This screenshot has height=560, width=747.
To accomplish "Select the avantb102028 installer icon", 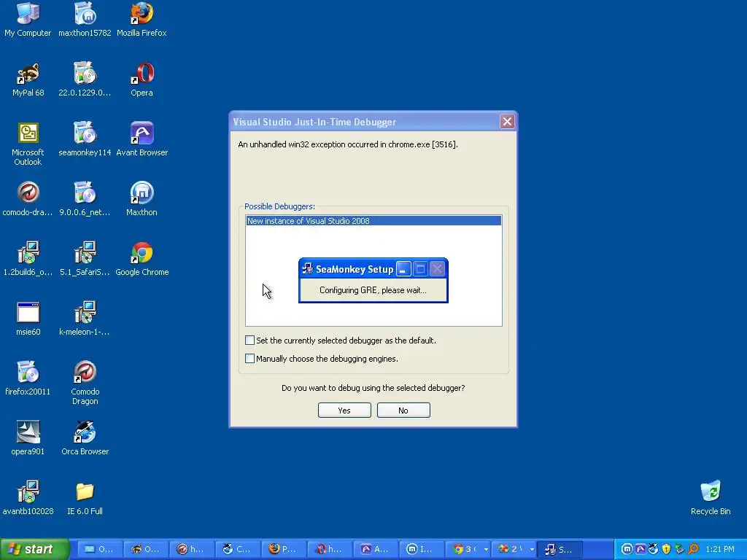I will [28, 497].
